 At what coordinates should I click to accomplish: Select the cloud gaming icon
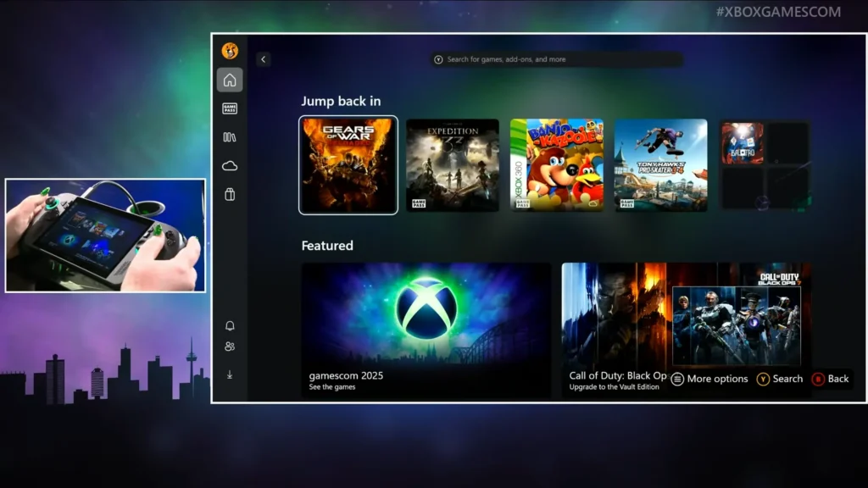229,165
